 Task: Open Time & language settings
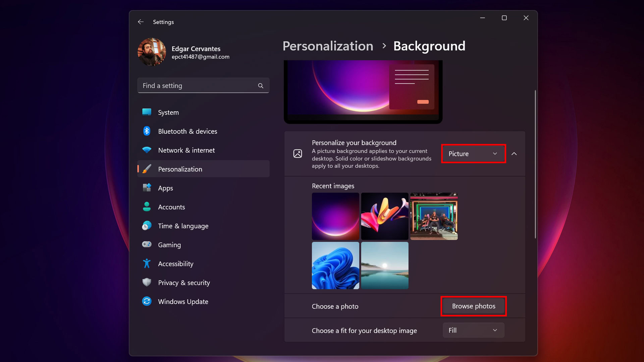(183, 226)
